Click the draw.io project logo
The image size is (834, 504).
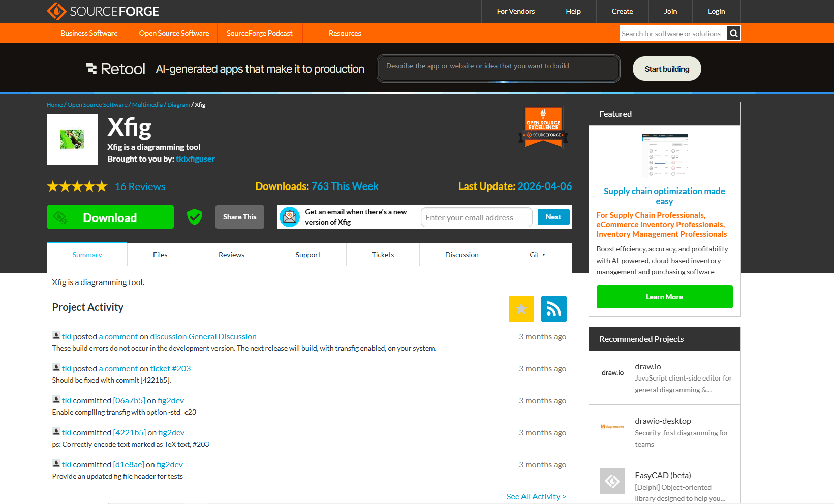tap(612, 373)
